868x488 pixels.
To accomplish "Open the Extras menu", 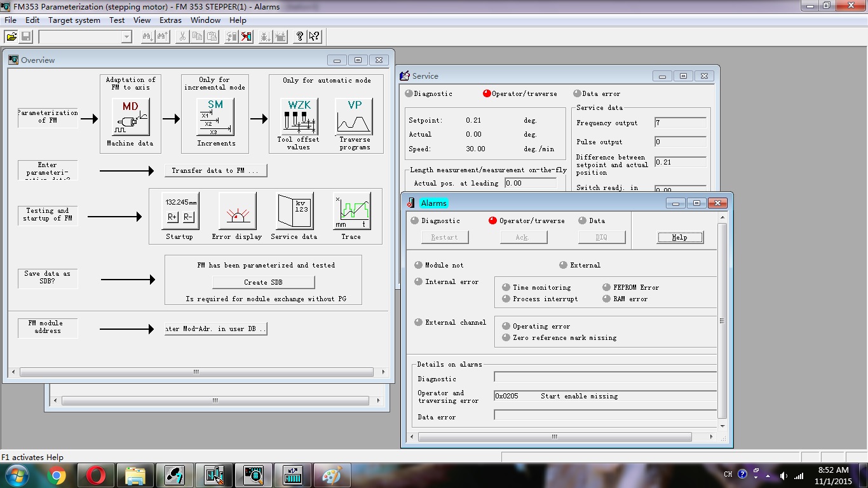I will tap(170, 20).
